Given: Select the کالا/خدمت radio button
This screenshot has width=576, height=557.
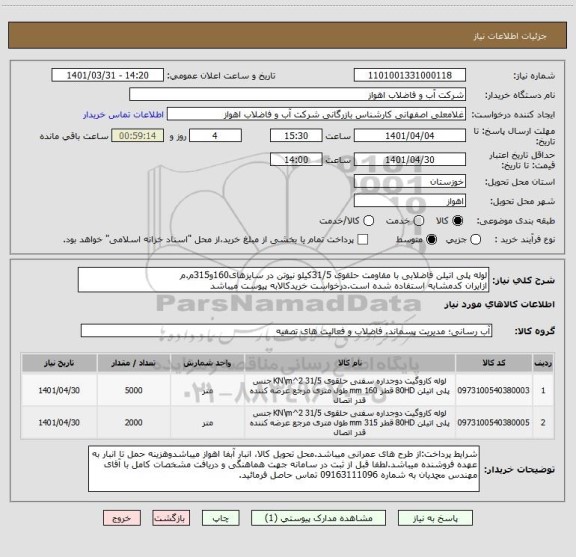Looking at the screenshot, I should click(368, 221).
